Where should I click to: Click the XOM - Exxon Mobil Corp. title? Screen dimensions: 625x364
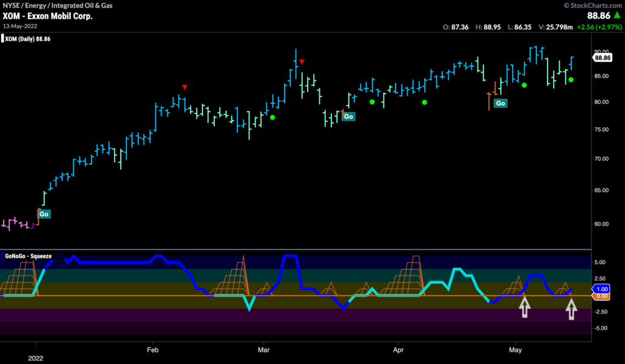(48, 16)
